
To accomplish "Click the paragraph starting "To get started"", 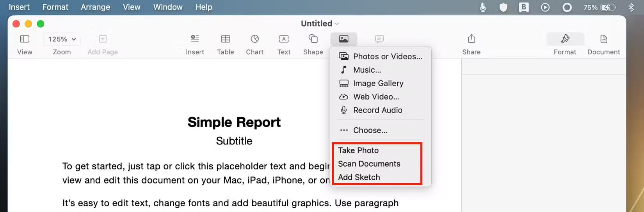I will (196, 173).
